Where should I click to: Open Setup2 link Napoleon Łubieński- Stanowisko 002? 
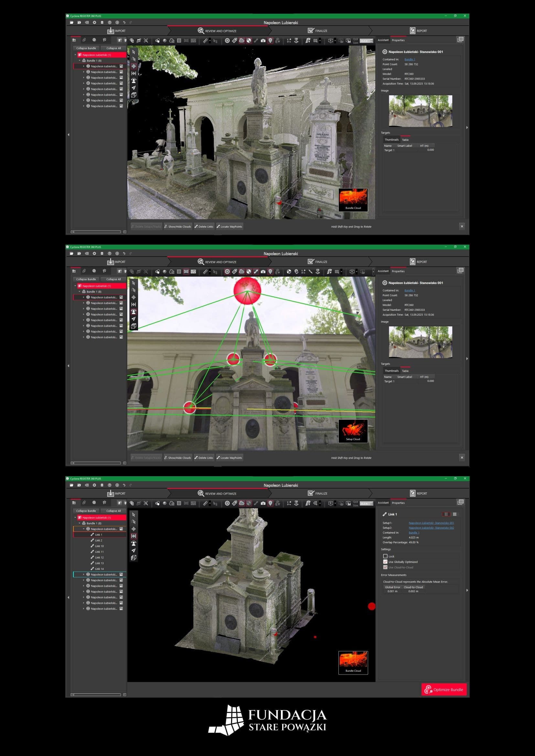click(431, 528)
